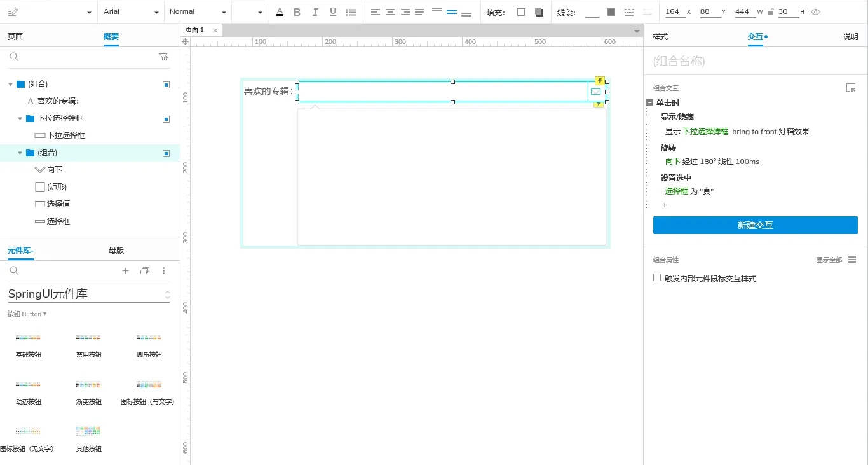Open the widget style dropdown arrow

88,13
